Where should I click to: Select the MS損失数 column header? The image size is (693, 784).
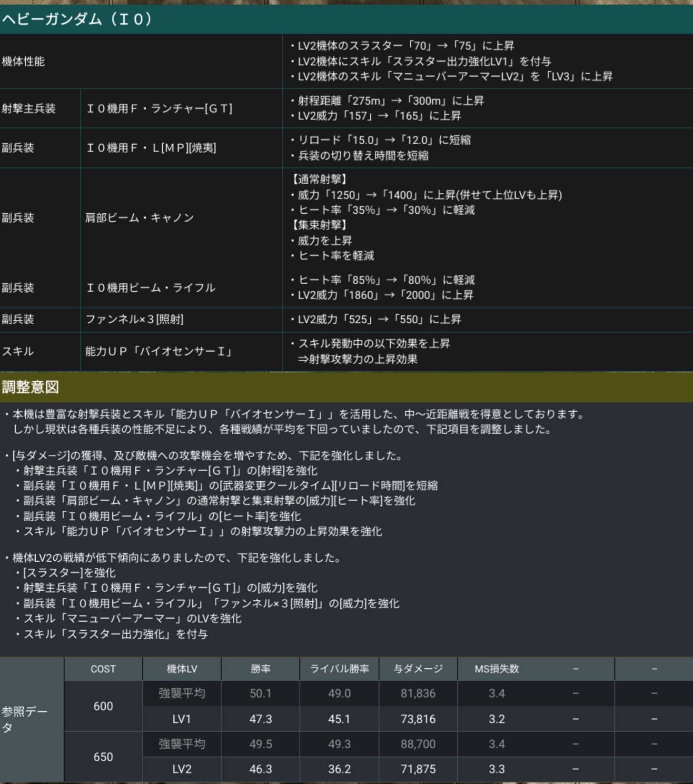(x=497, y=669)
